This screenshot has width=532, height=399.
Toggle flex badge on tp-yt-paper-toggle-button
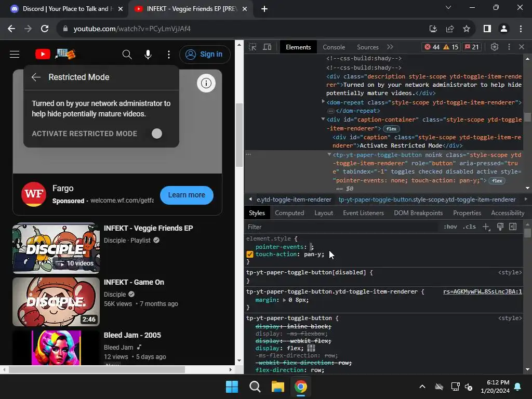[x=497, y=181]
